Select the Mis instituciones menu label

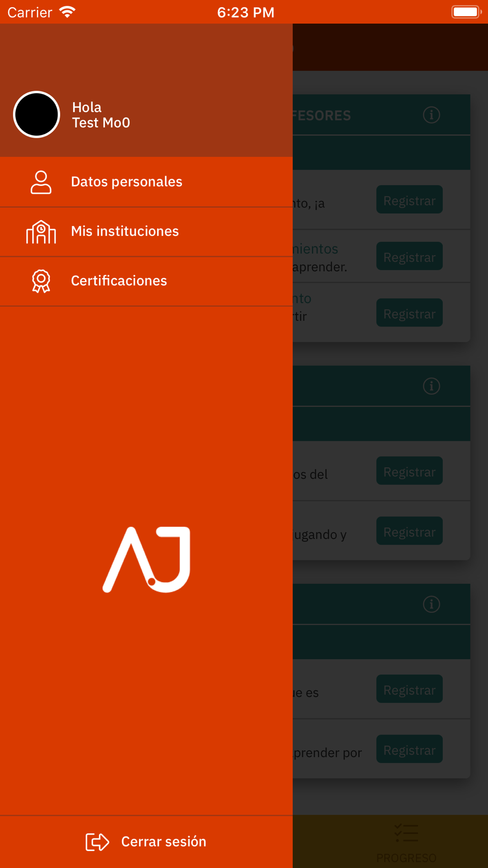125,231
